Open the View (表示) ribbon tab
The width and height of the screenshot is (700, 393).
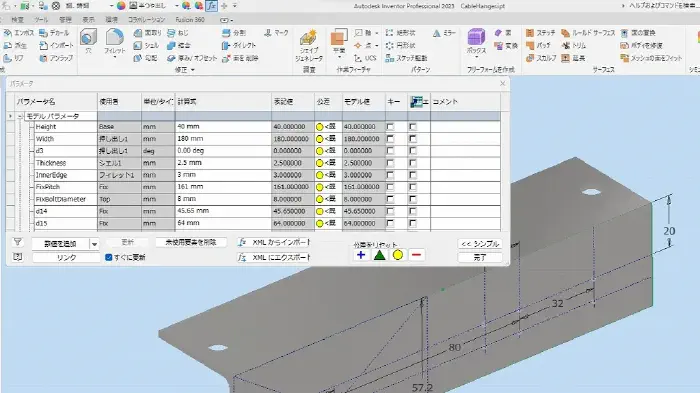[x=88, y=20]
